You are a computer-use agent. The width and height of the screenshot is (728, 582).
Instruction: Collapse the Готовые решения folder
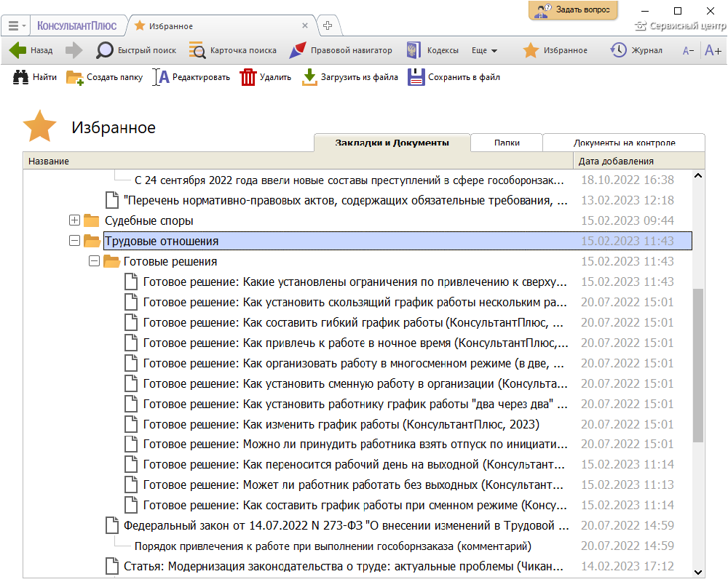tap(94, 261)
